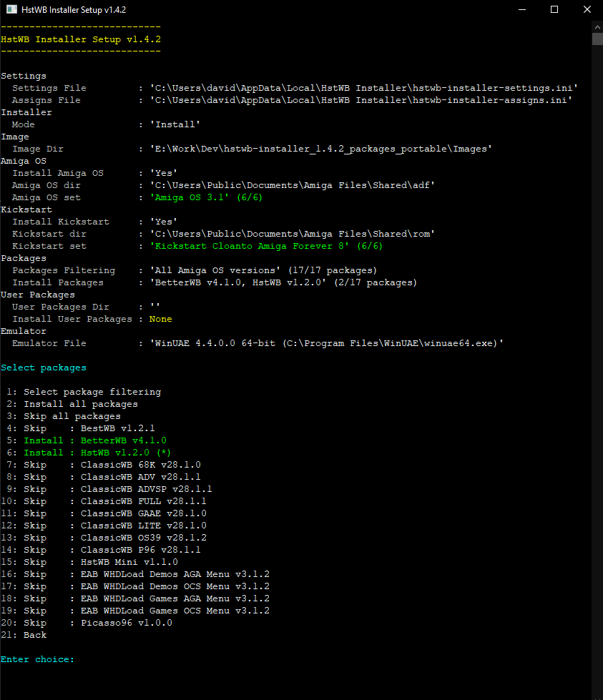Click EAB WHDLoad Demos OCS Menu line
The height and width of the screenshot is (700, 603).
pyautogui.click(x=135, y=586)
